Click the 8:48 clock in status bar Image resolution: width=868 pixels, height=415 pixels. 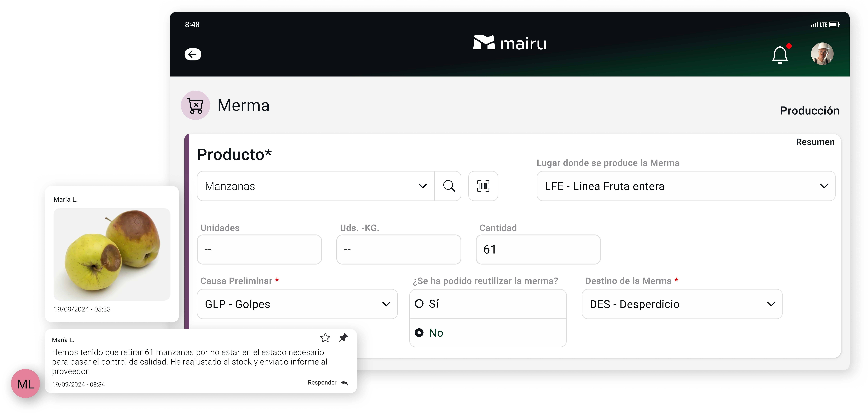coord(192,25)
